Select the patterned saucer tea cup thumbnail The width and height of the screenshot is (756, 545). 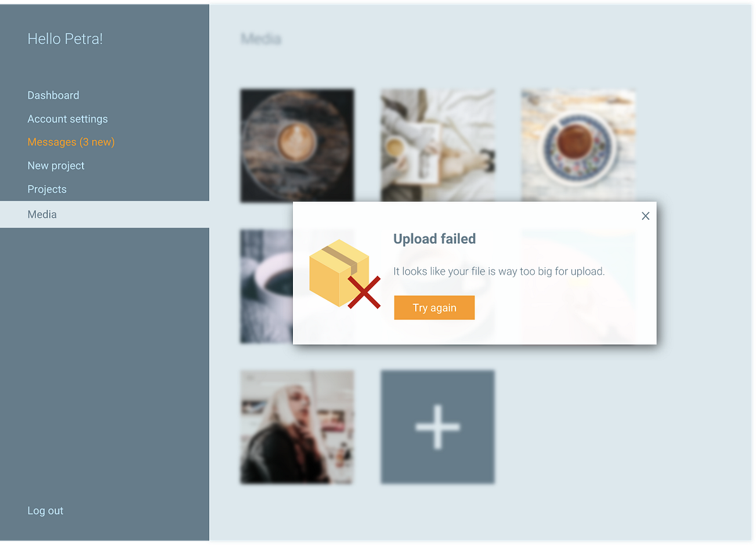(x=578, y=146)
